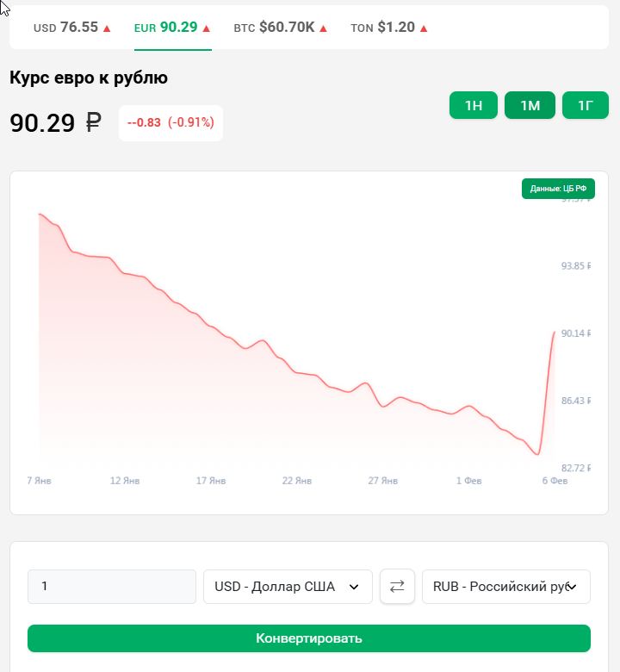Click the red triangle beside EUR 90.29

(x=207, y=28)
